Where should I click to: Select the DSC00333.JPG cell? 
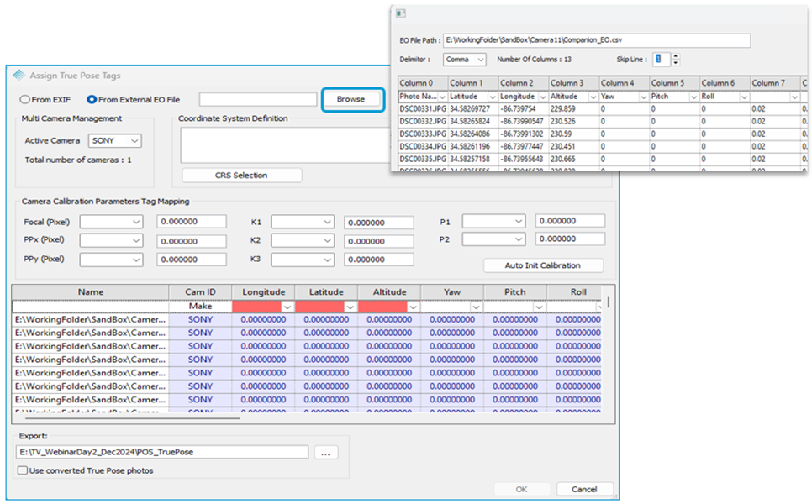coord(423,134)
